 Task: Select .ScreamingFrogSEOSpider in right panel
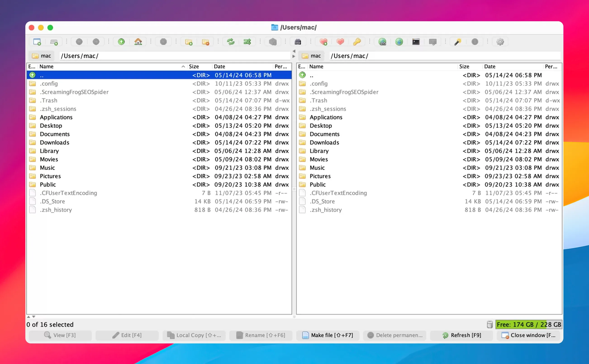point(429,92)
